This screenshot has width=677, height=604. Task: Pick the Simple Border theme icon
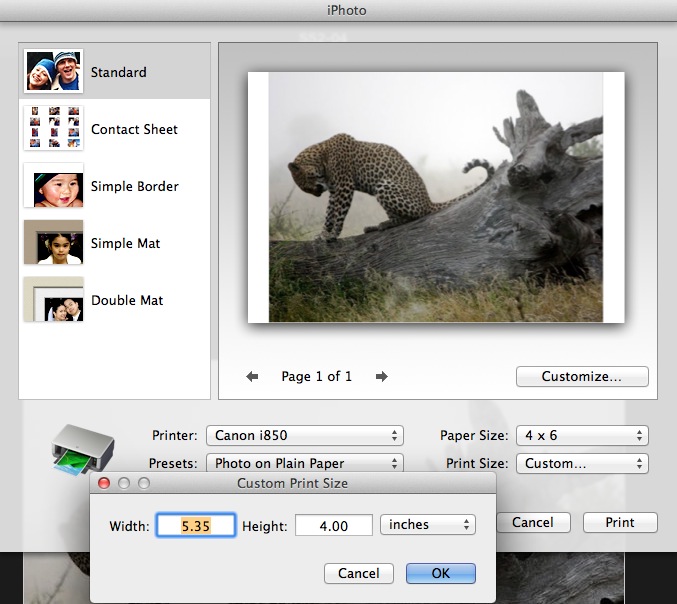pyautogui.click(x=53, y=186)
